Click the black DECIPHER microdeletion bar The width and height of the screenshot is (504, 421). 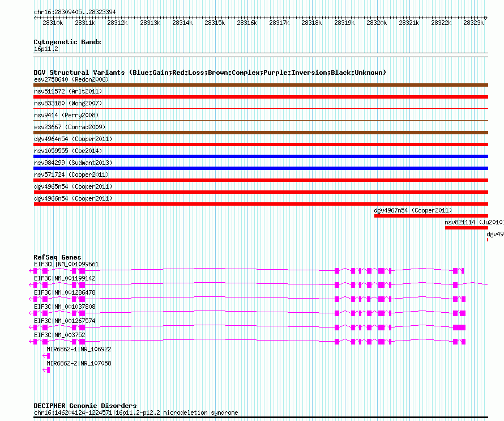pos(260,418)
